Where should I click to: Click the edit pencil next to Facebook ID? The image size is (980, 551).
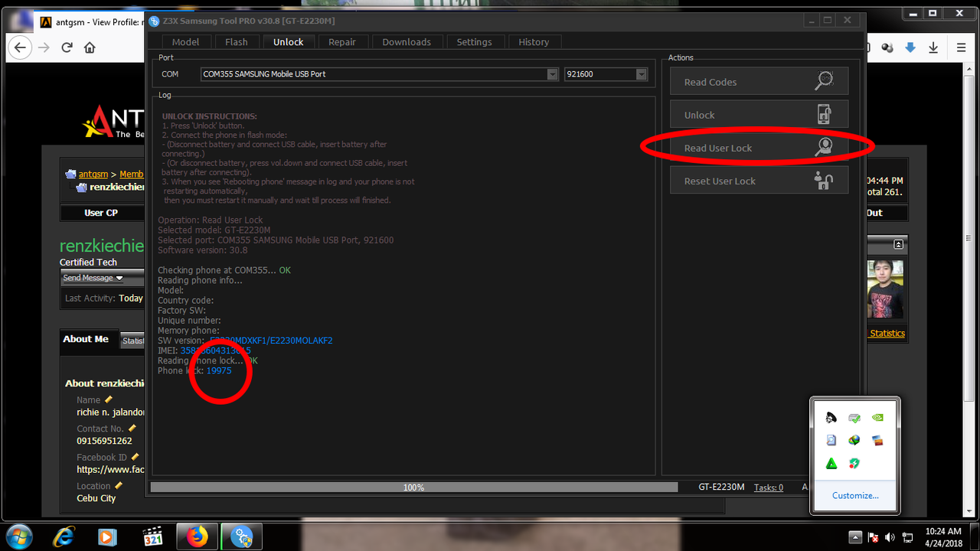136,457
